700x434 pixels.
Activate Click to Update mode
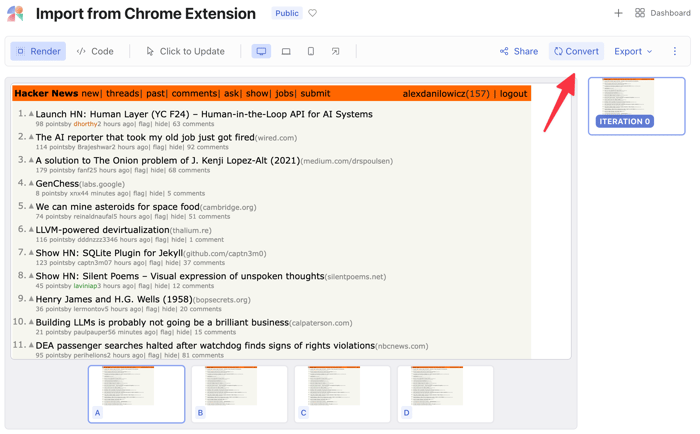tap(185, 51)
